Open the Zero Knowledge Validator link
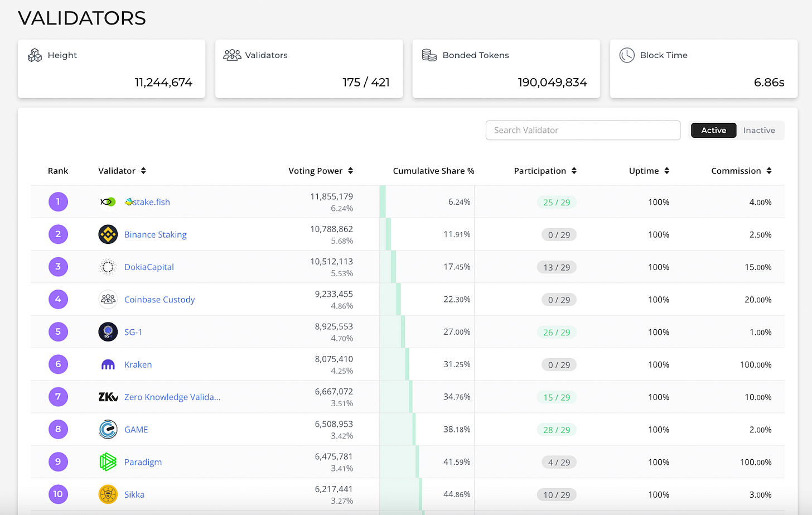The height and width of the screenshot is (515, 812). click(172, 397)
